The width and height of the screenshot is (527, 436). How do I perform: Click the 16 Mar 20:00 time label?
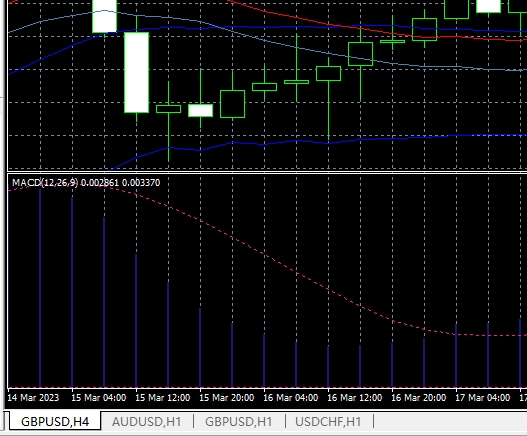pyautogui.click(x=419, y=398)
